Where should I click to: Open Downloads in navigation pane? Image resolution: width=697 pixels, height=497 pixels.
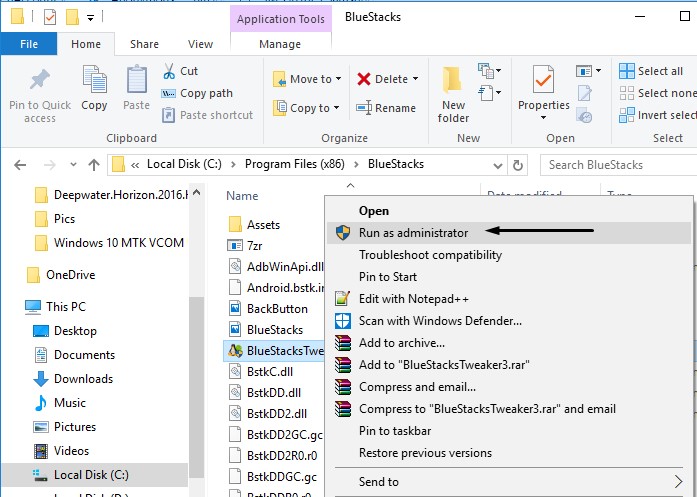73,379
